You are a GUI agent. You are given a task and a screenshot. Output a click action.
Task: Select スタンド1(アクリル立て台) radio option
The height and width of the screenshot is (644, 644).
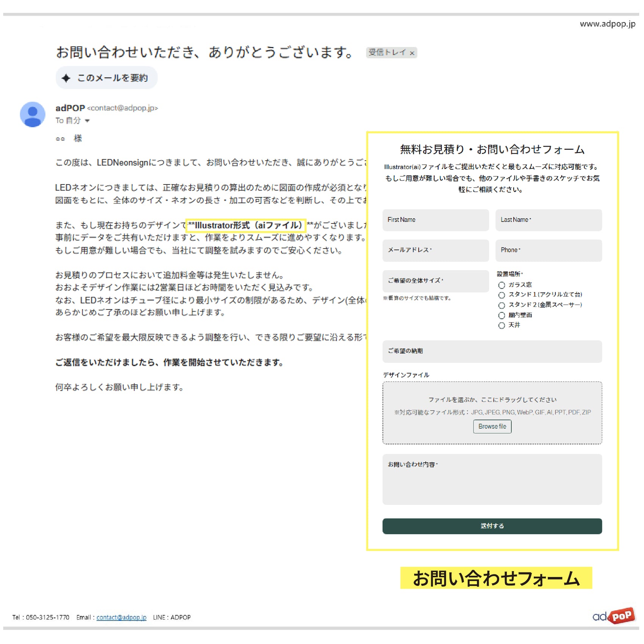click(502, 295)
